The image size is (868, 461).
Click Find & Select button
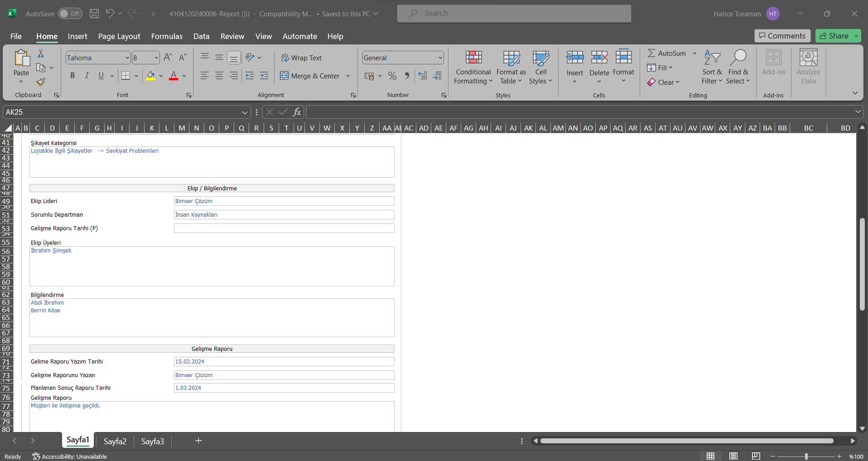pyautogui.click(x=738, y=68)
